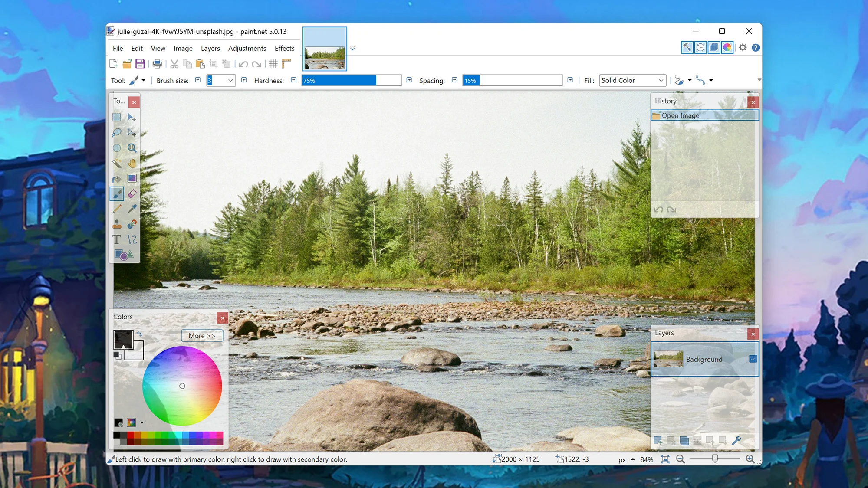Screen dimensions: 868x488
Task: Toggle the History window via the clock icon
Action: coord(700,47)
